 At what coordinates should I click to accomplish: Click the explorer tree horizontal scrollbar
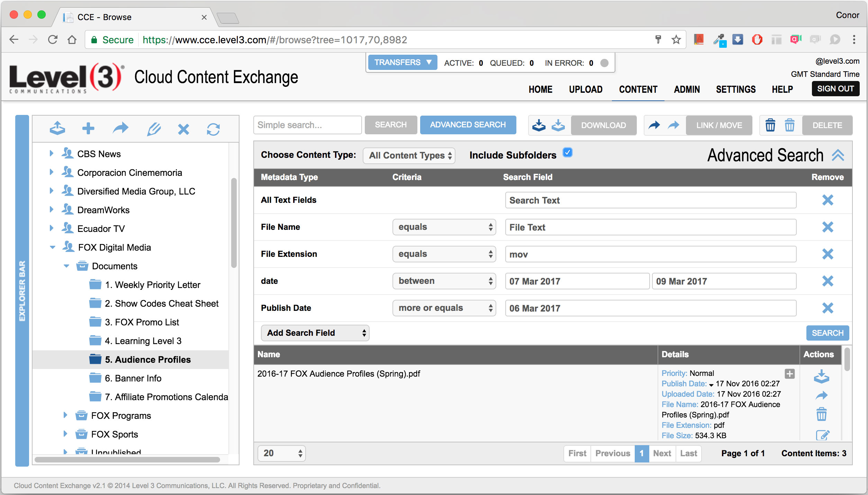(x=127, y=460)
